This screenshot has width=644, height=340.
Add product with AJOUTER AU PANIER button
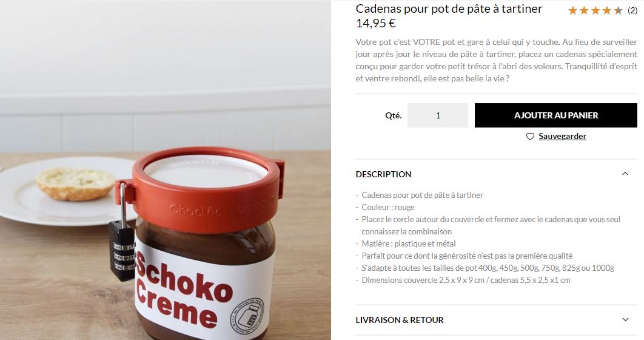click(555, 115)
